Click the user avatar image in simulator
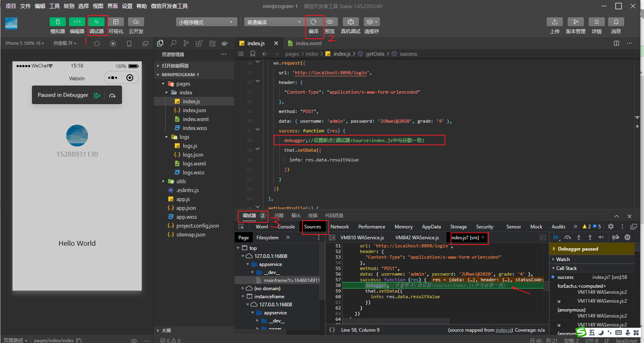The width and height of the screenshot is (644, 343). tap(77, 136)
